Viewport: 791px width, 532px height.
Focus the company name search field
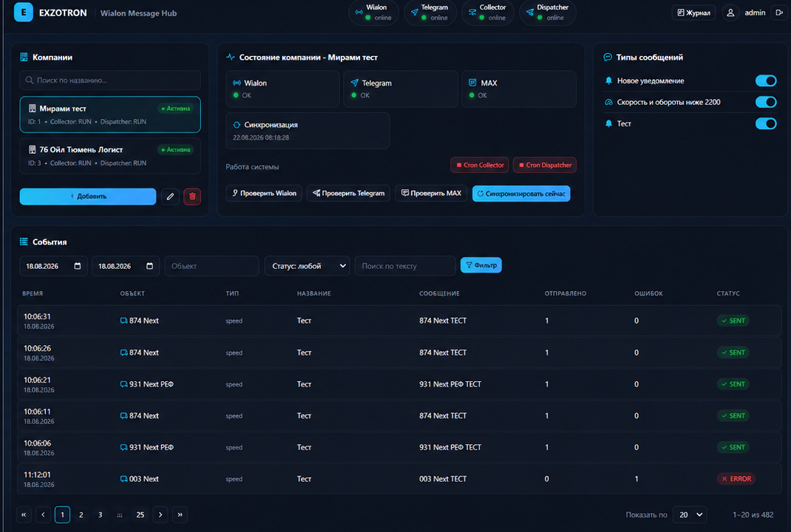110,81
